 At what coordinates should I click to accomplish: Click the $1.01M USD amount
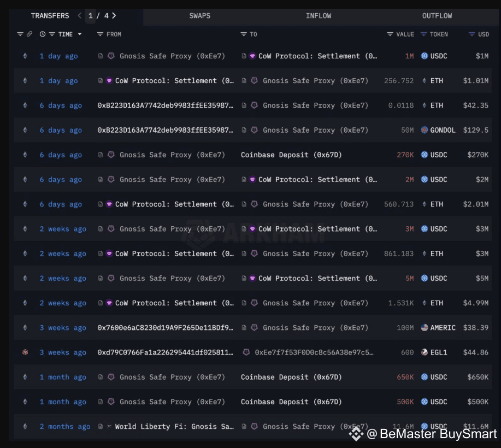coord(475,81)
